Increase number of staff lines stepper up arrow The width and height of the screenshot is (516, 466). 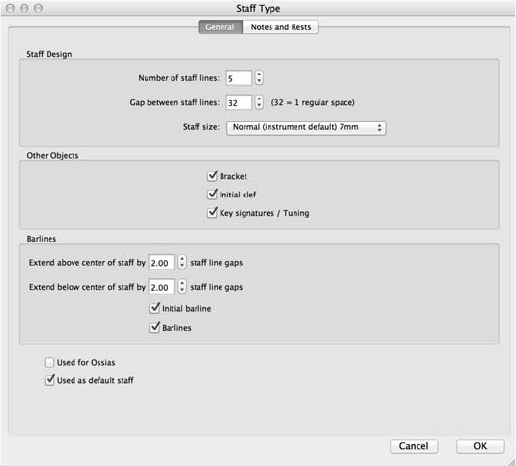coord(259,74)
